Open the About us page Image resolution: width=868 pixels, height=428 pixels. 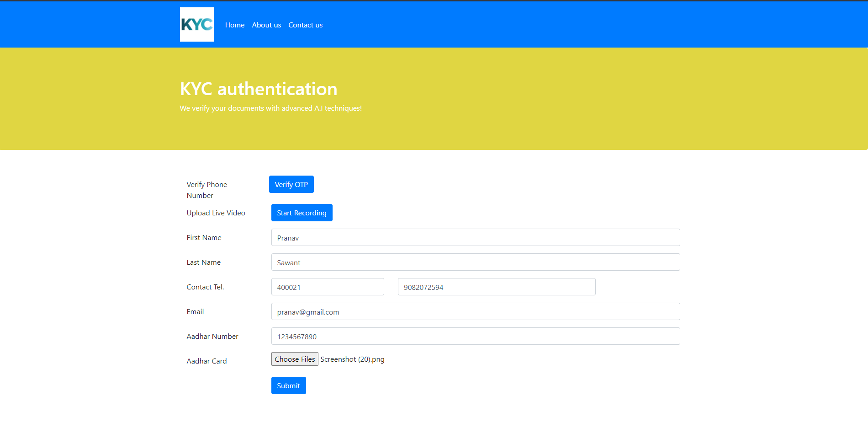coord(266,25)
